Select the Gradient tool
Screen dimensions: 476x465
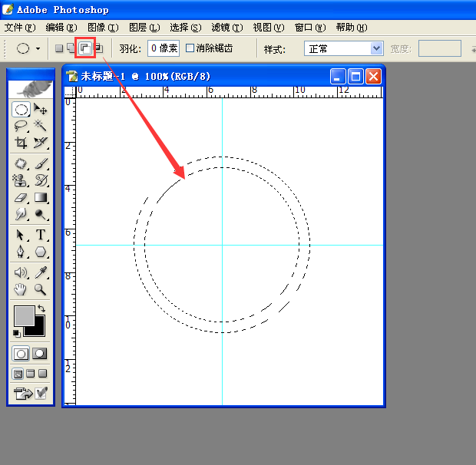41,198
